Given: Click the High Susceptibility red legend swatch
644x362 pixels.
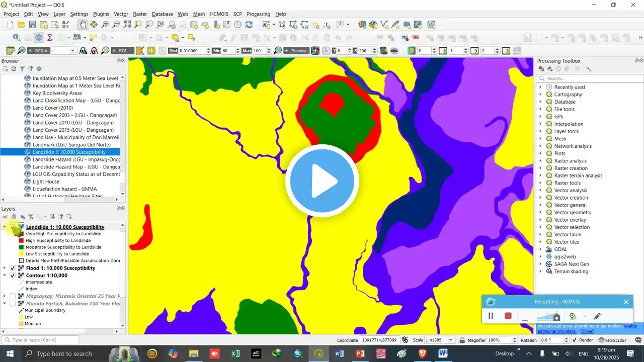Looking at the screenshot, I should click(x=21, y=241).
